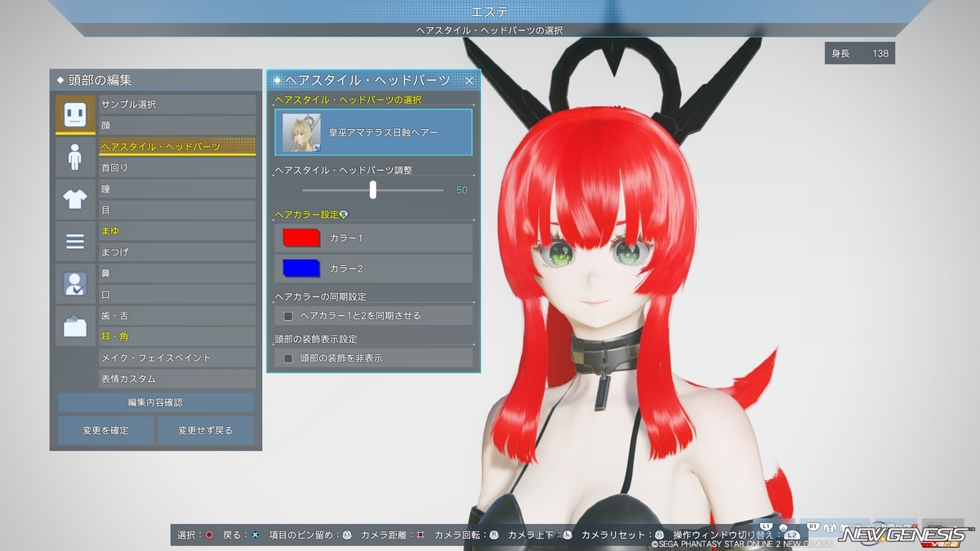
Task: Click the カラー1 label text
Action: pyautogui.click(x=346, y=238)
